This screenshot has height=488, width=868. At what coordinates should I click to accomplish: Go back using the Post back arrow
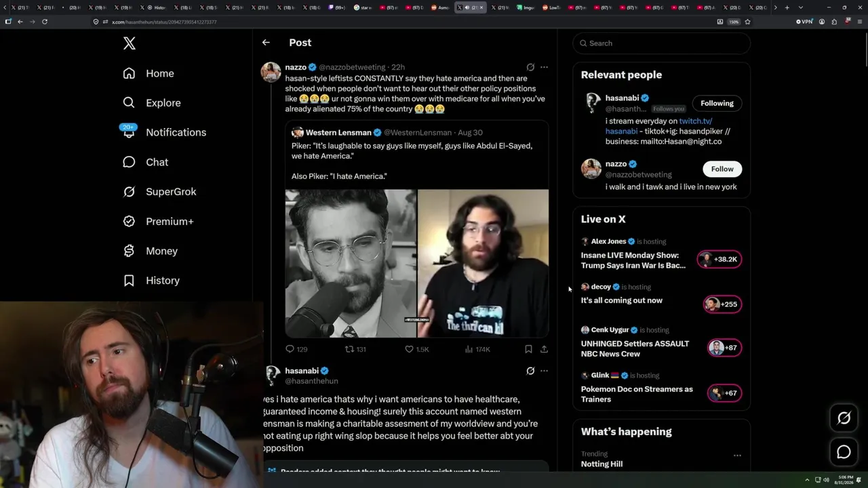tap(266, 43)
